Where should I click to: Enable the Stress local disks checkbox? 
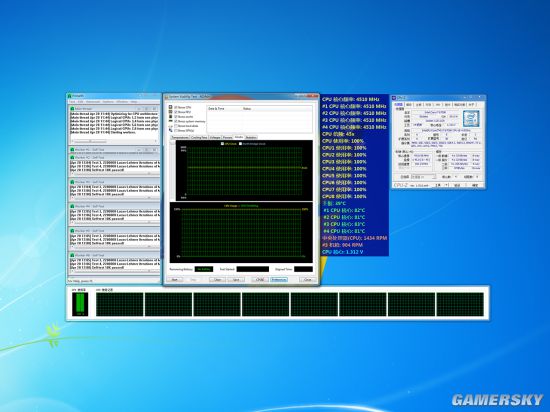[x=176, y=126]
